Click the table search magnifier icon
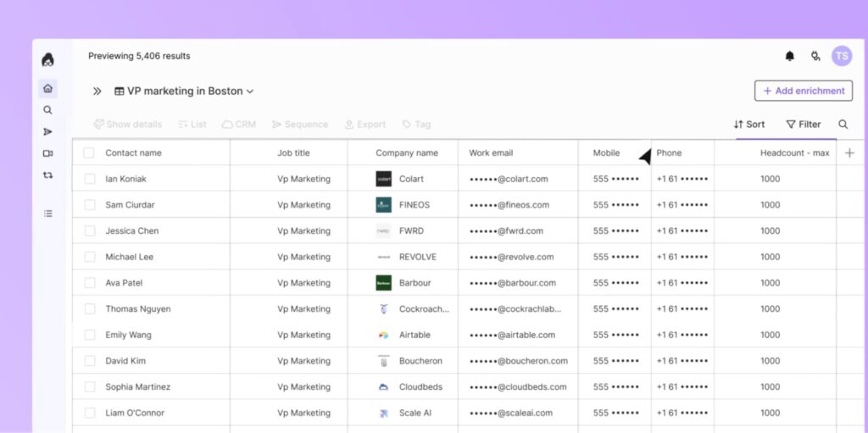868x433 pixels. [x=843, y=125]
